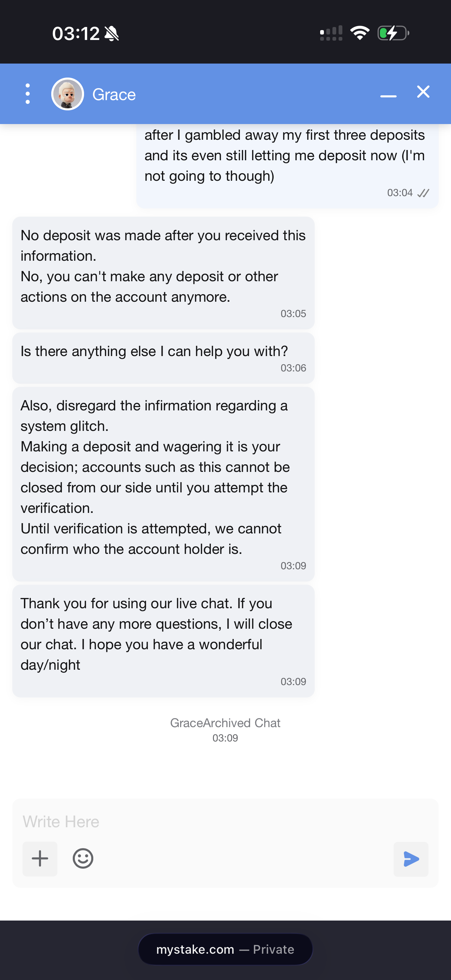The image size is (451, 980).
Task: Tap the mystake.com address bar pill
Action: [225, 949]
